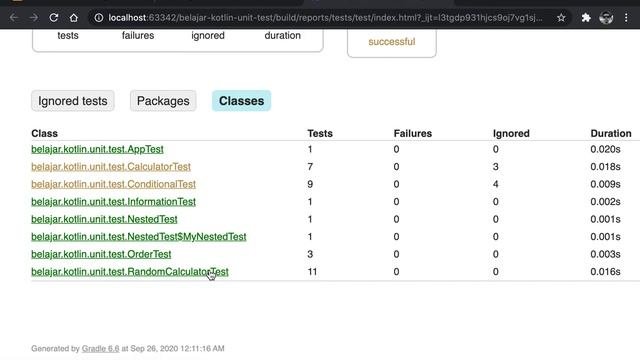This screenshot has height=360, width=640.
Task: Go back using the browser back arrow
Action: point(14,18)
